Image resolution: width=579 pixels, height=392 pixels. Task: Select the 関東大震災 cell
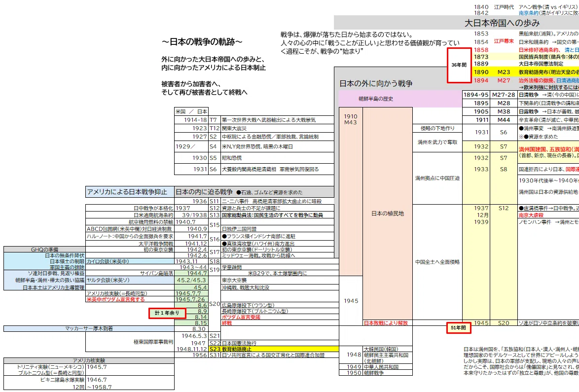click(x=277, y=129)
